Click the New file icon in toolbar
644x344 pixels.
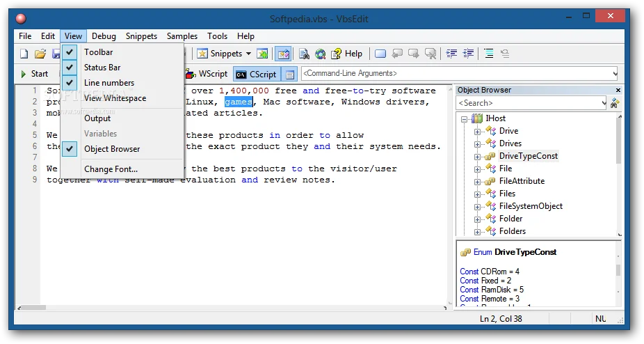24,54
